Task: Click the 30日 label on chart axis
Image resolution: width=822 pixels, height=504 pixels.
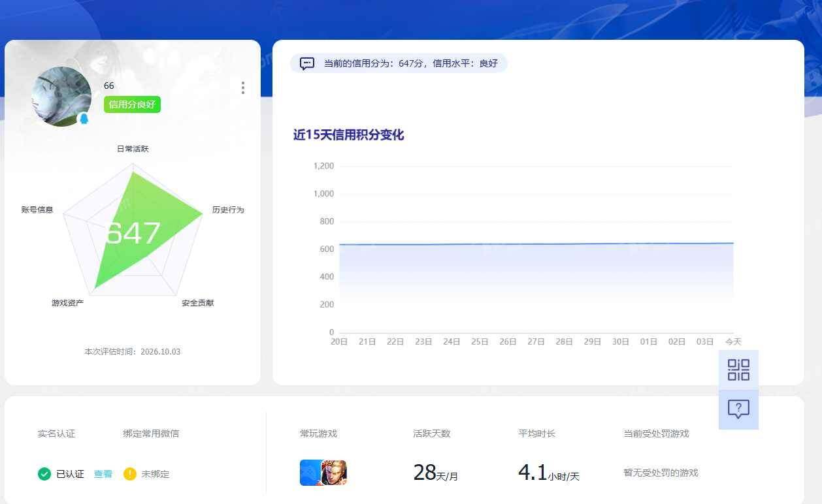Action: [621, 341]
